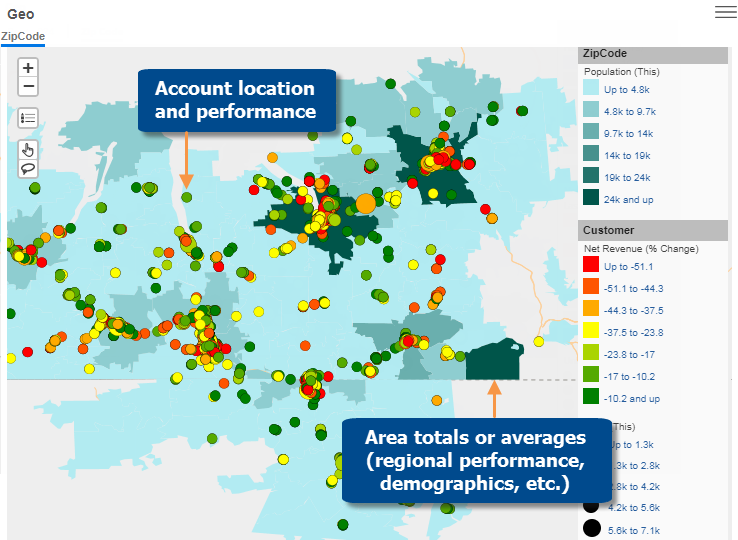Zoom out with the minus button
Image resolution: width=738 pixels, height=540 pixels.
tap(28, 87)
